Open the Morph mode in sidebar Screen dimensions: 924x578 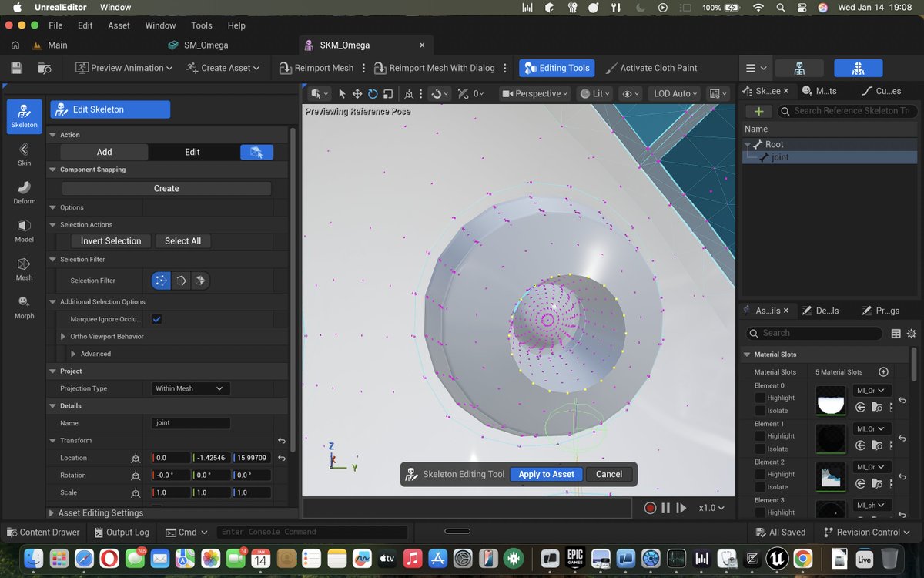pos(24,307)
